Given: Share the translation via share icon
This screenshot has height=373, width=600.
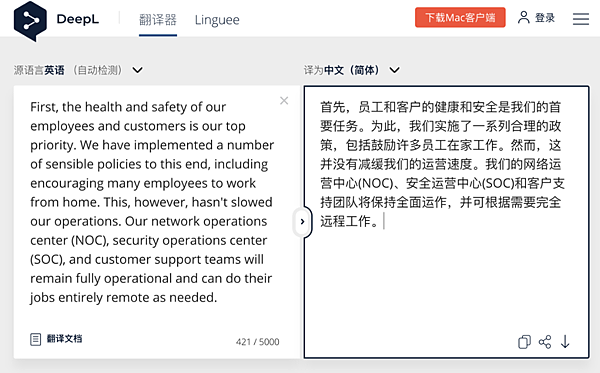Looking at the screenshot, I should (545, 342).
